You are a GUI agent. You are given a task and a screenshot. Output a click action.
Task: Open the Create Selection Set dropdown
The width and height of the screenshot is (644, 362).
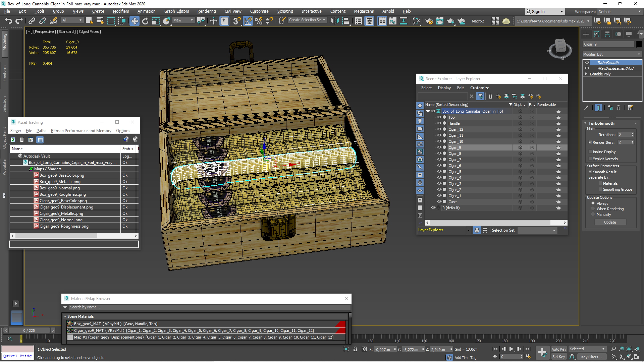point(307,20)
